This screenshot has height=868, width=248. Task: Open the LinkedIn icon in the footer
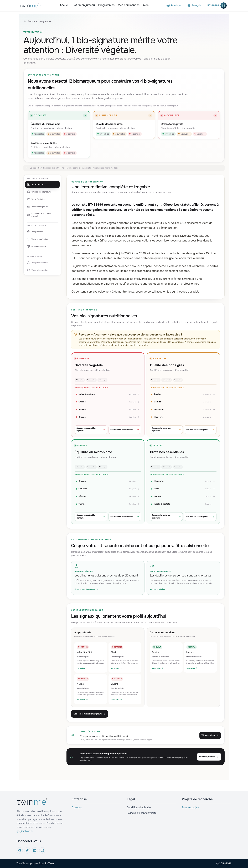click(35, 850)
